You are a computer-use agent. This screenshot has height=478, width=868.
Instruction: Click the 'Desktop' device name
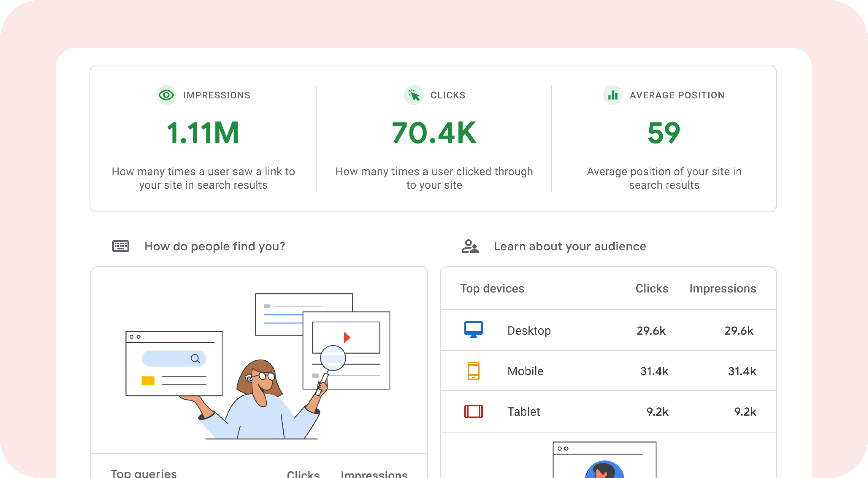point(529,331)
